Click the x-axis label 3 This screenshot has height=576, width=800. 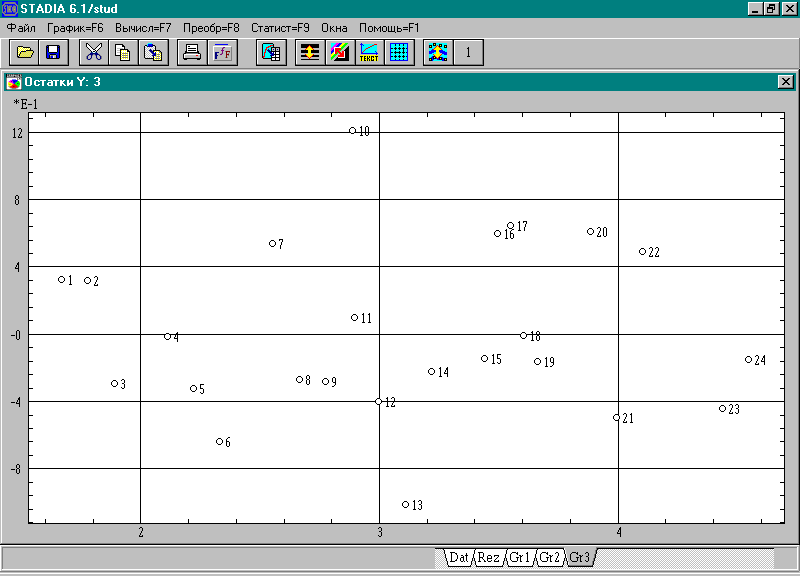coord(380,533)
